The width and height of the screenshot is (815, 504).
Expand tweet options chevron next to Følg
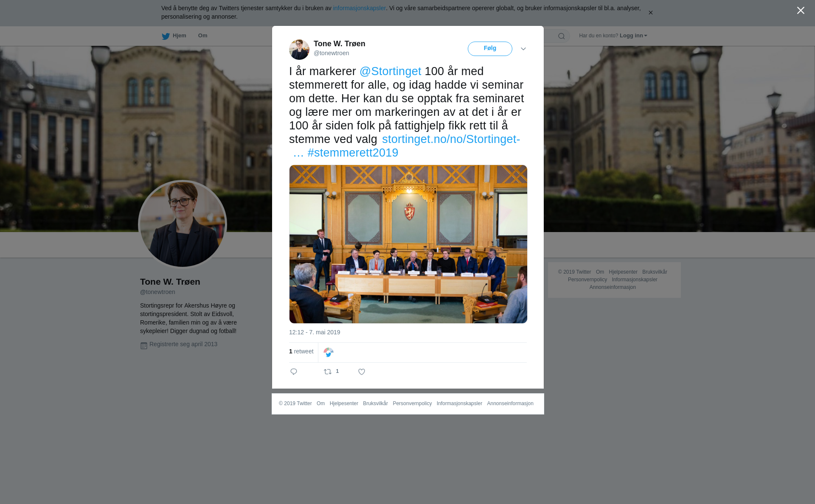point(523,49)
